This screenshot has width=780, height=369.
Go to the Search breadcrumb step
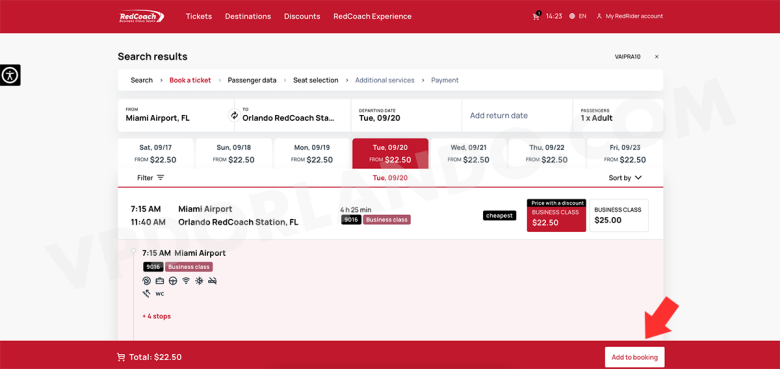point(142,80)
